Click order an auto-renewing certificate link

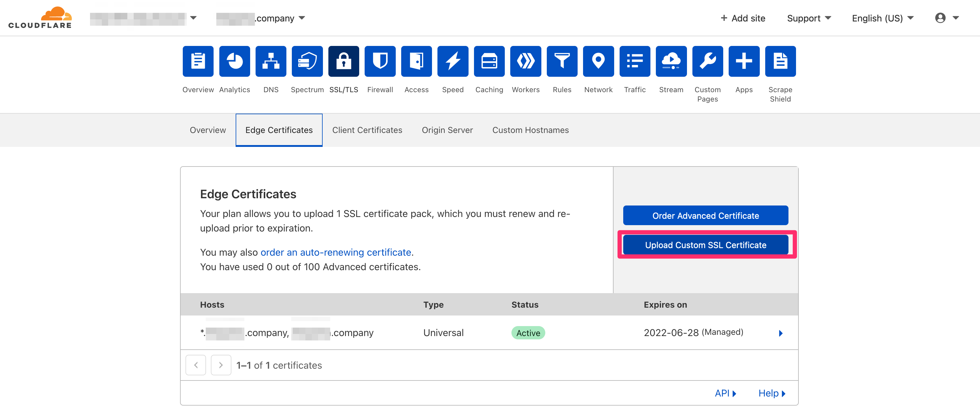336,252
